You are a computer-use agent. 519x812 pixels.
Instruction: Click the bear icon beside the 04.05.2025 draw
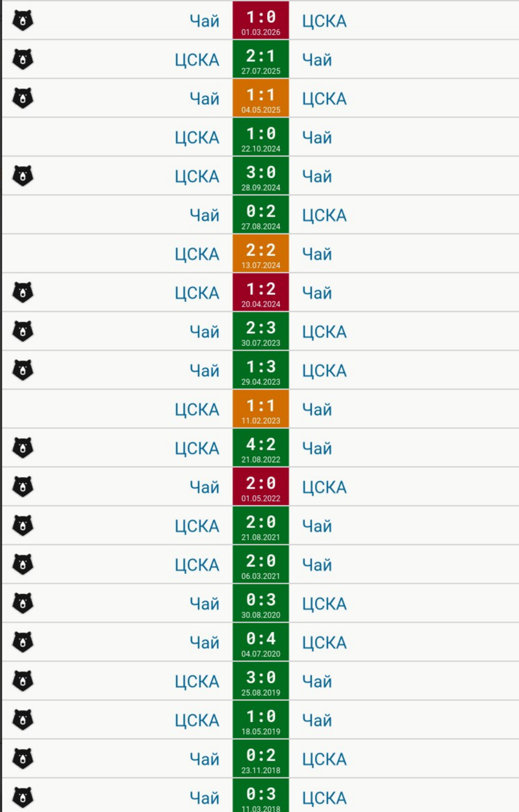[23, 98]
